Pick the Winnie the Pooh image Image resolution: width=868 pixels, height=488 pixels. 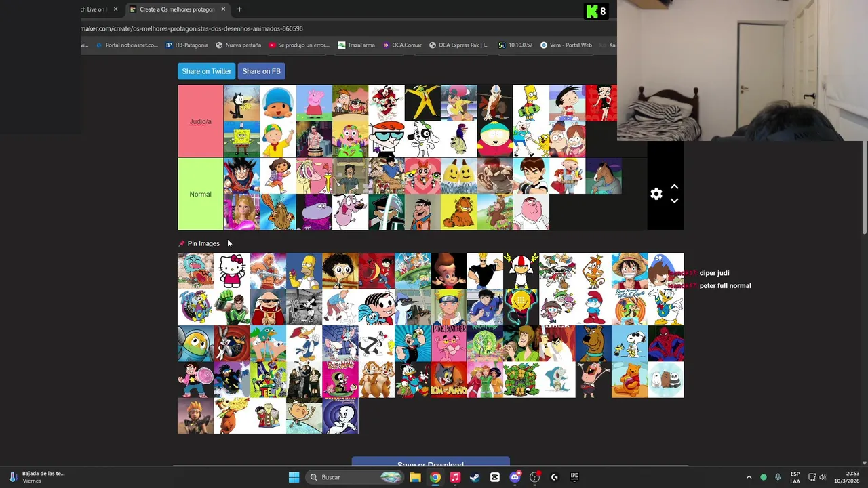pos(629,380)
